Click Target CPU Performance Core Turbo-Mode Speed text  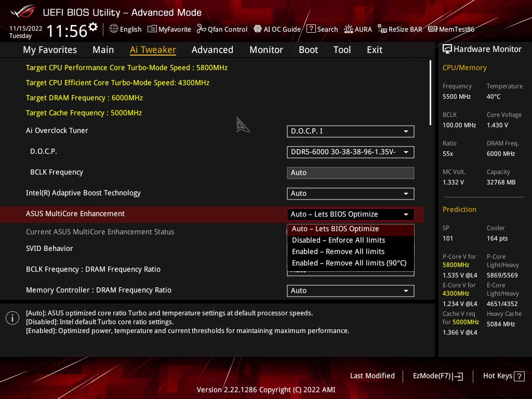point(127,68)
